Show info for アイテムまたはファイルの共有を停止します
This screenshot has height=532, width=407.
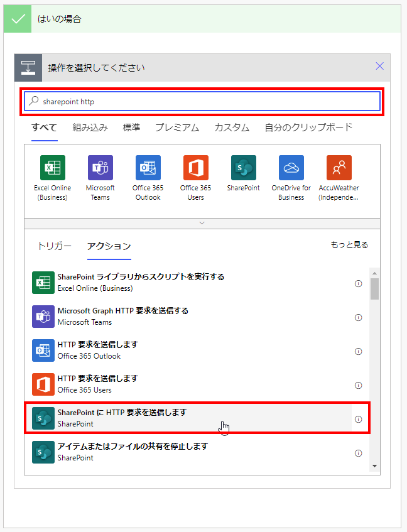point(358,453)
